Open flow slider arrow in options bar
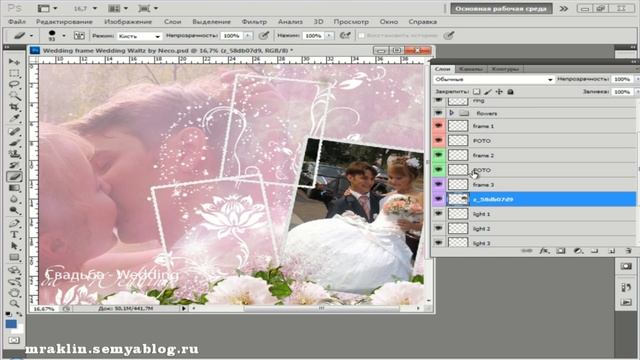 pyautogui.click(x=329, y=36)
